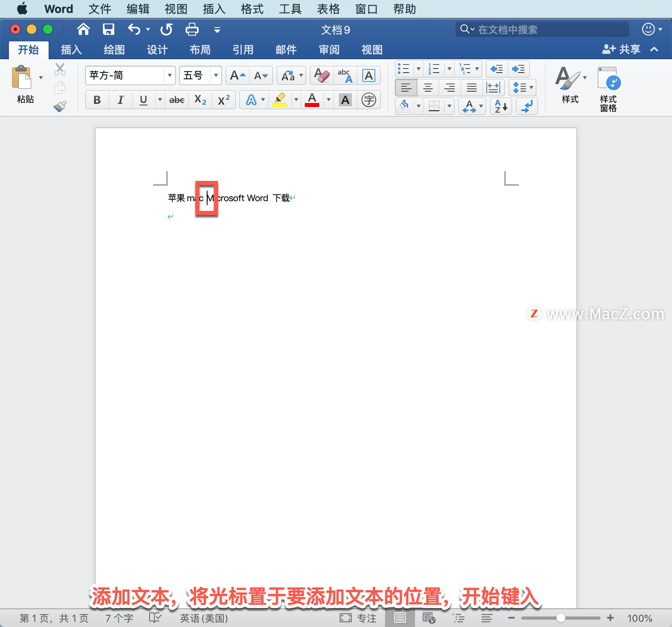Viewport: 672px width, 627px height.
Task: Click the 7 个字 word count
Action: [x=119, y=618]
